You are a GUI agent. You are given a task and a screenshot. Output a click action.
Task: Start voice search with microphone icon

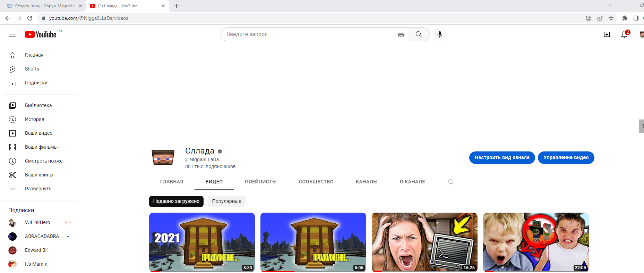coord(439,34)
